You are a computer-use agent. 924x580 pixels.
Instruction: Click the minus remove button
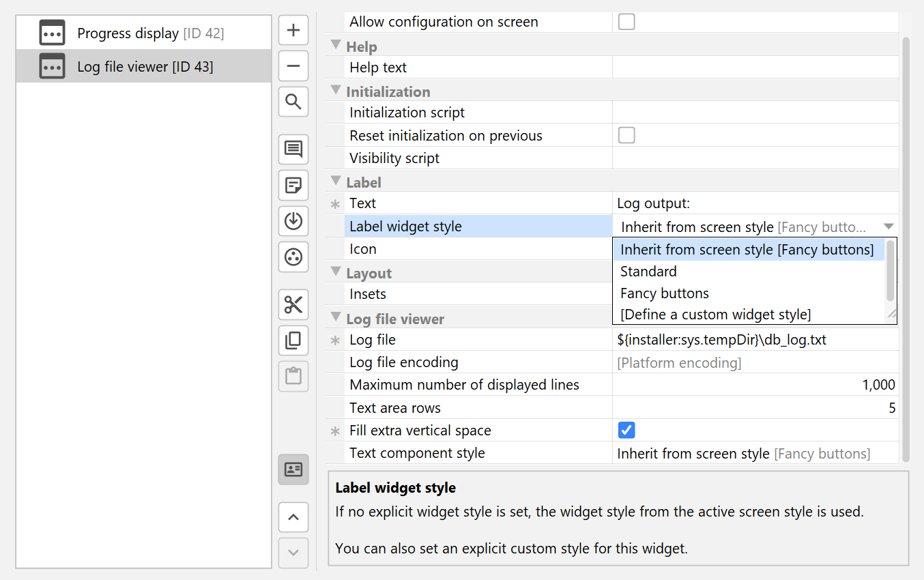click(x=293, y=66)
